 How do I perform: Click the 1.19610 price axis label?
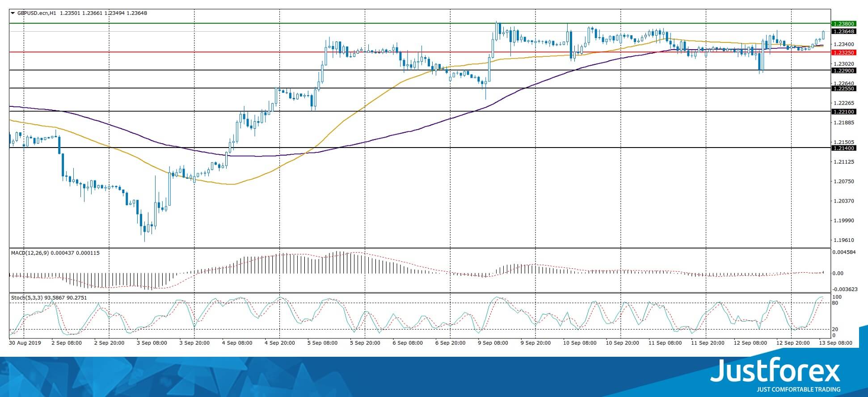(x=843, y=240)
